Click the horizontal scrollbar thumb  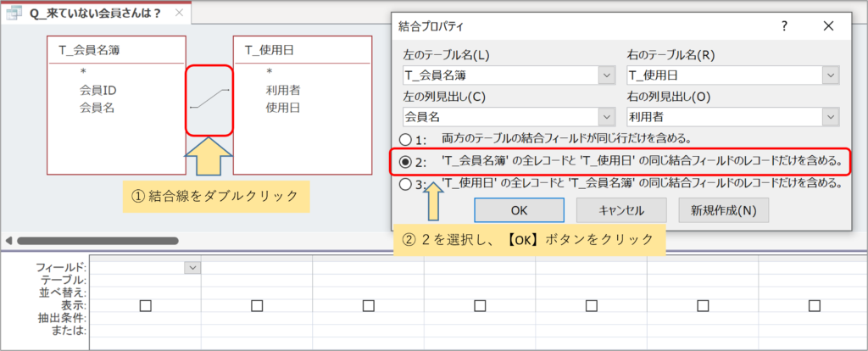[x=97, y=241]
